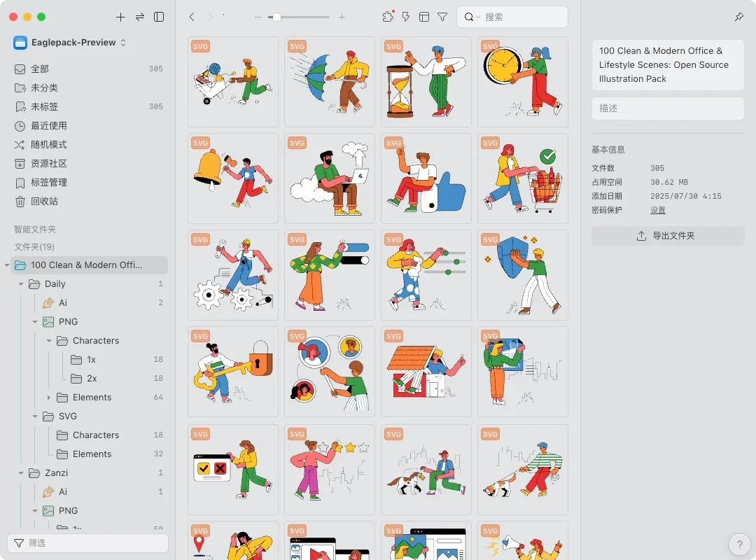Open the plugins puzzle-piece icon

(388, 17)
